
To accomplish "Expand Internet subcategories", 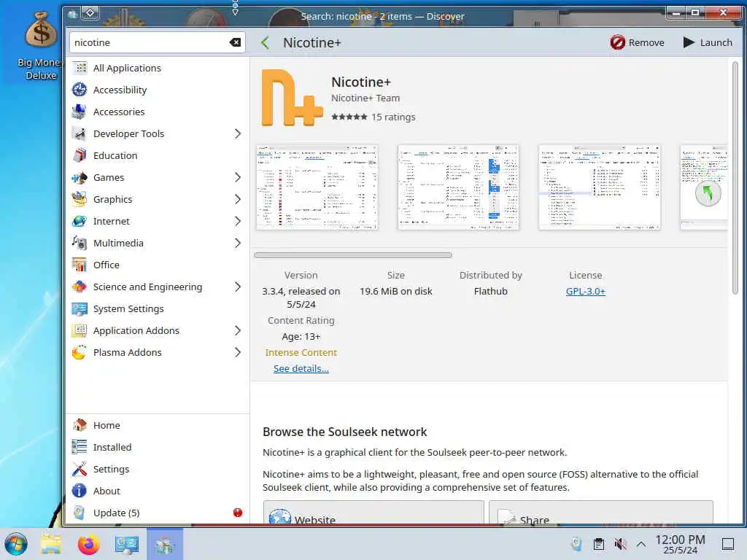I will 238,221.
